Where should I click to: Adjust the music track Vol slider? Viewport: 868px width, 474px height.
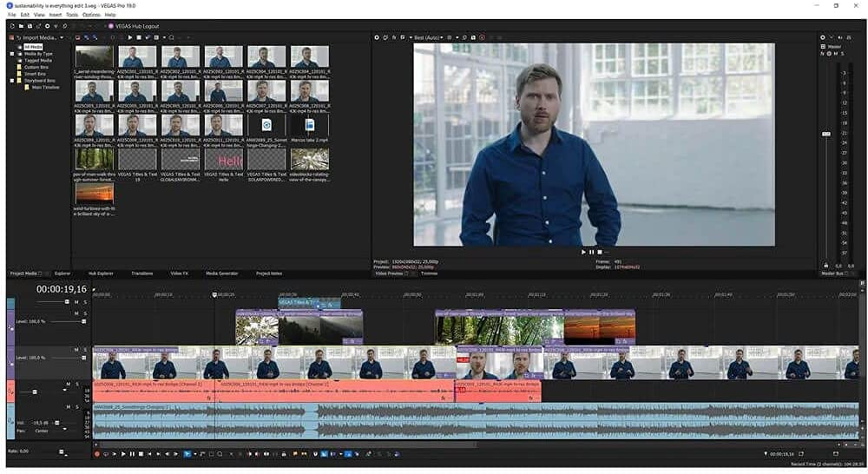coord(56,423)
